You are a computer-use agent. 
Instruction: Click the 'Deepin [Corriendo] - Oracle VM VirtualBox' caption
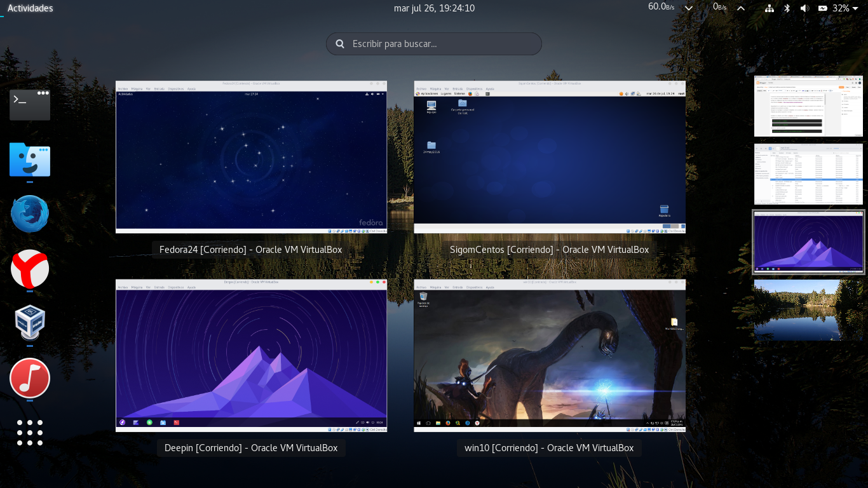coord(251,448)
